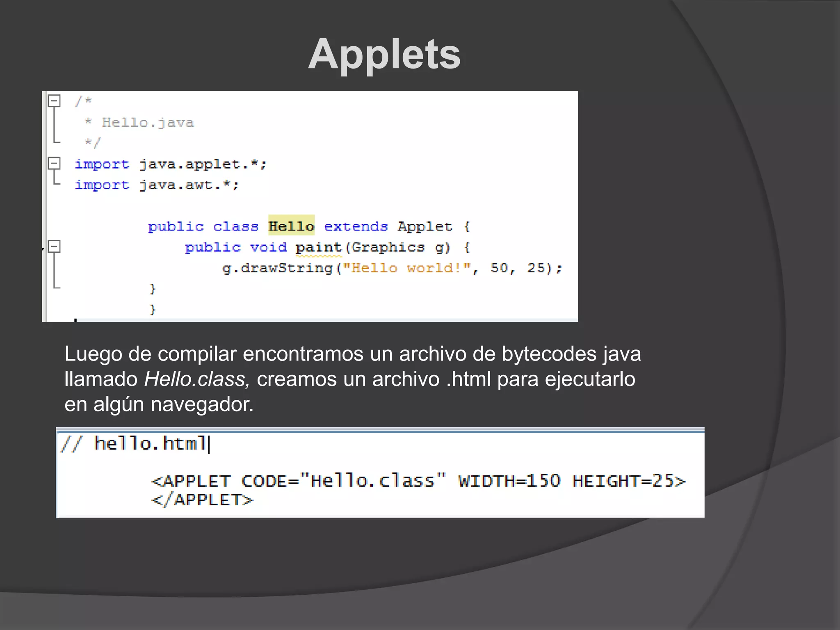The width and height of the screenshot is (840, 630).
Task: Collapse the Hello.java comment block fold
Action: tap(54, 101)
